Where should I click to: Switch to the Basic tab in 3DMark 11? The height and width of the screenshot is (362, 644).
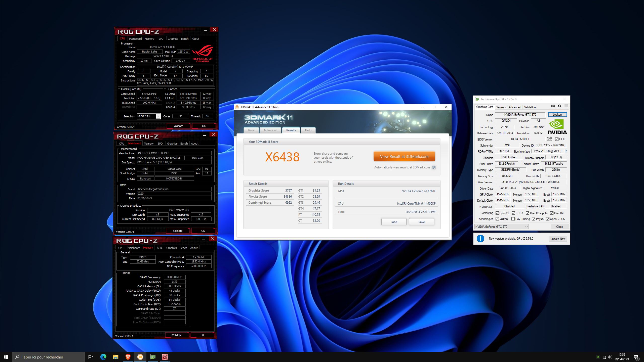(x=251, y=130)
